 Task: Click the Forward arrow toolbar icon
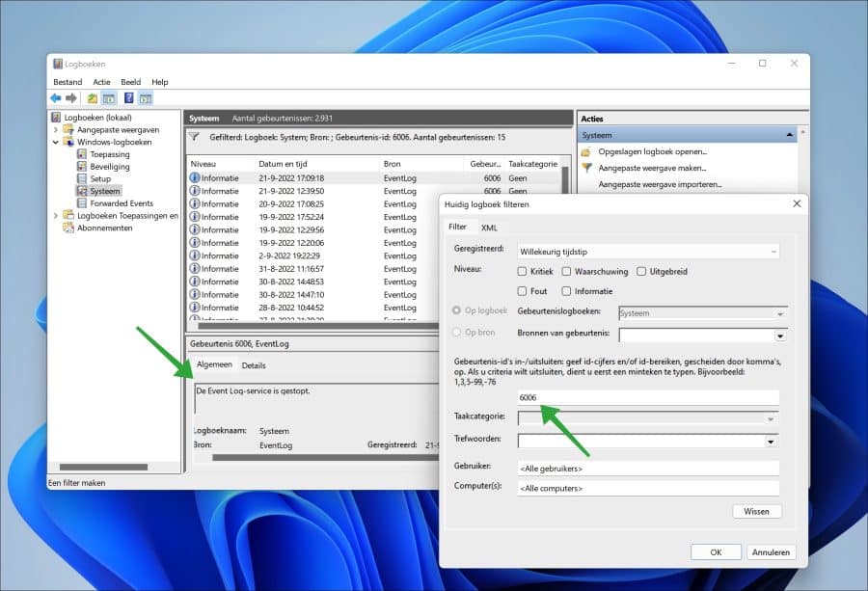pos(71,98)
